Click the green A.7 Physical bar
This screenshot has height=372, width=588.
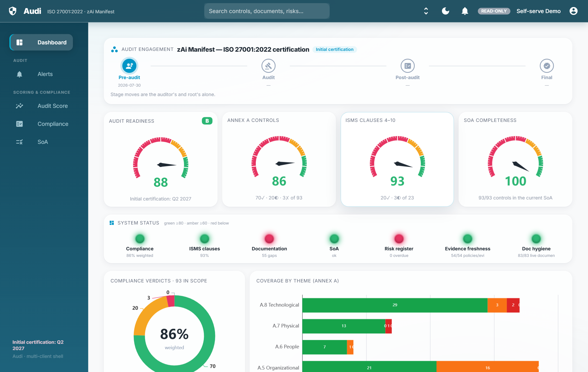pyautogui.click(x=344, y=326)
